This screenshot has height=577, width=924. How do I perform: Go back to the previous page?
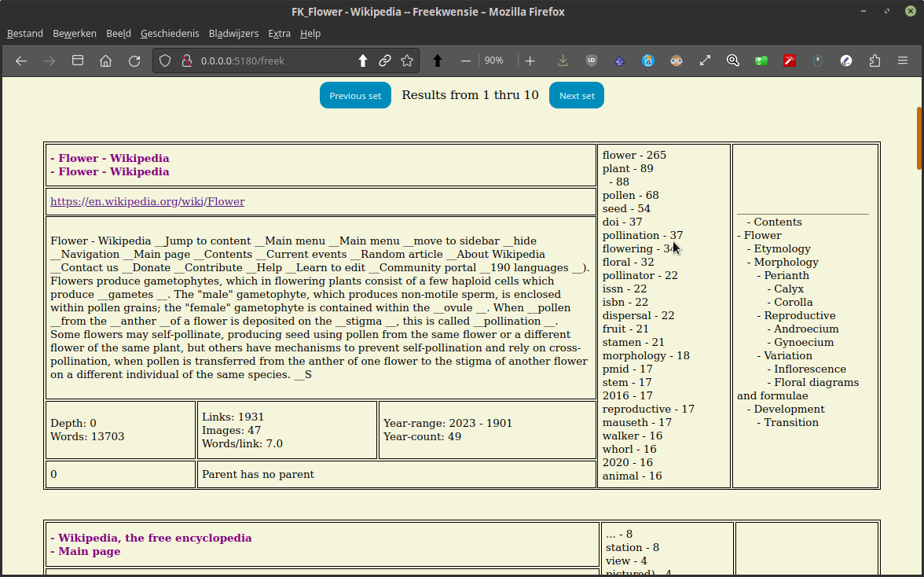click(x=21, y=61)
